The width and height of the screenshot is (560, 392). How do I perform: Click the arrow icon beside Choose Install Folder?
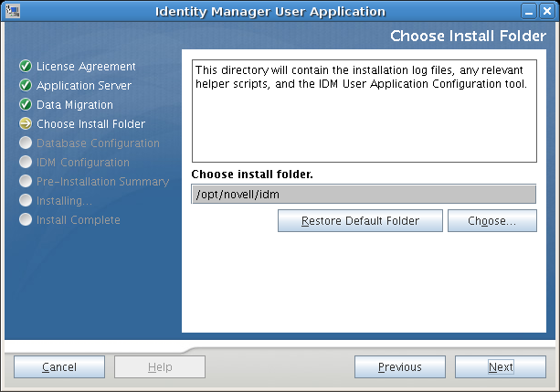click(26, 124)
